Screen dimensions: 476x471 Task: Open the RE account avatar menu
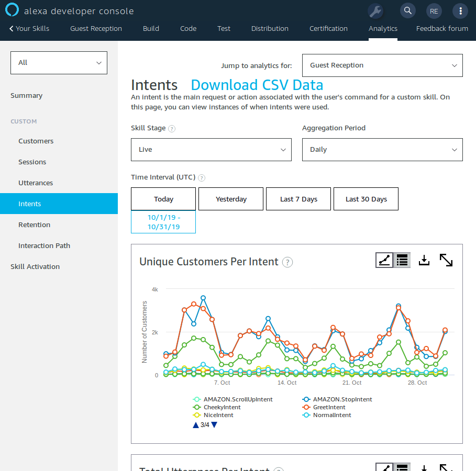click(434, 10)
